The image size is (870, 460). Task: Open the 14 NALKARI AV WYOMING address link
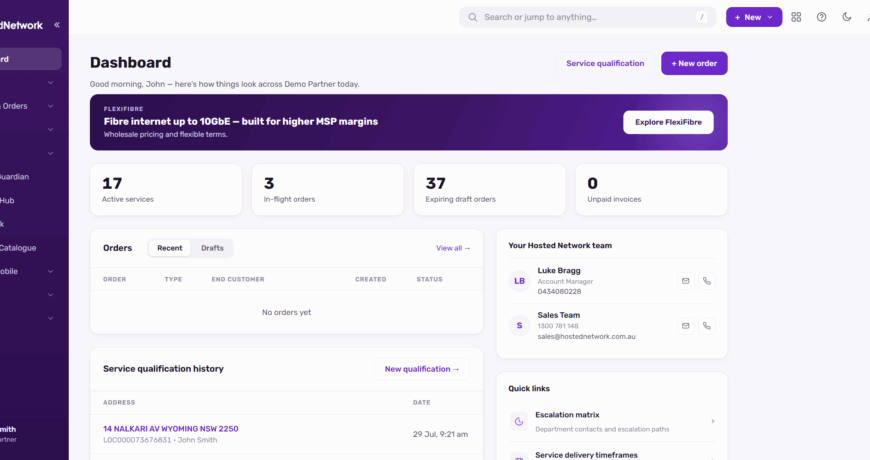tap(171, 428)
